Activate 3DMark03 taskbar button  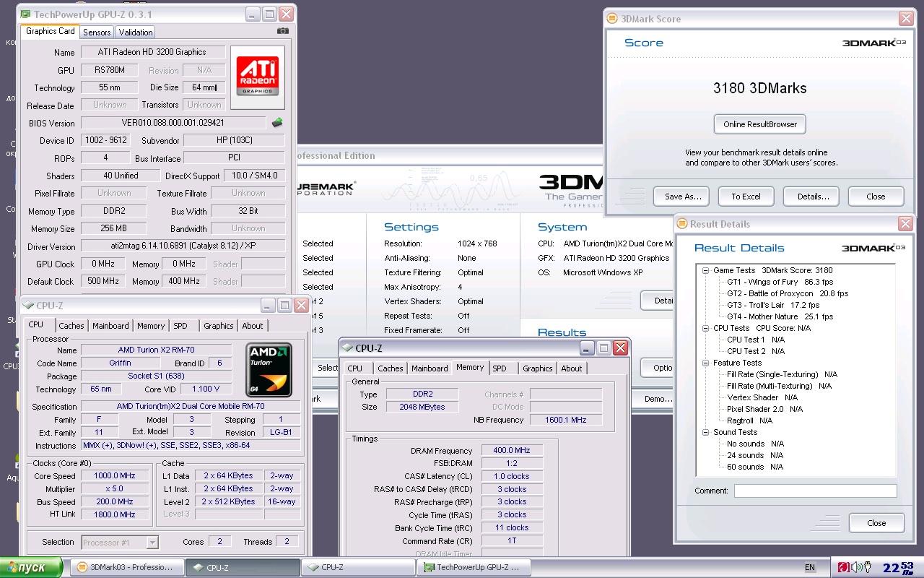(x=126, y=568)
